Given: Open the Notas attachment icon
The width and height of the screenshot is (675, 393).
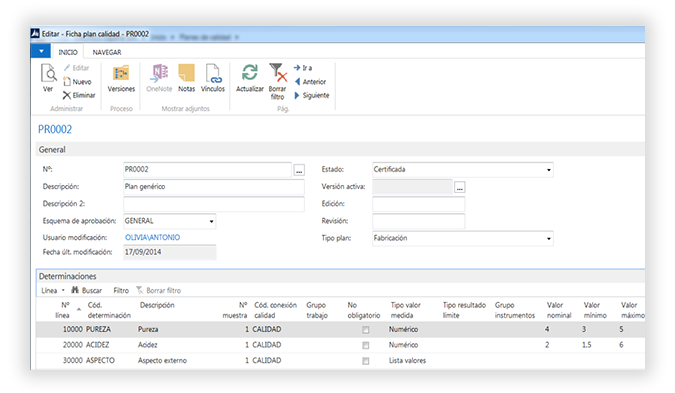Looking at the screenshot, I should pos(186,73).
